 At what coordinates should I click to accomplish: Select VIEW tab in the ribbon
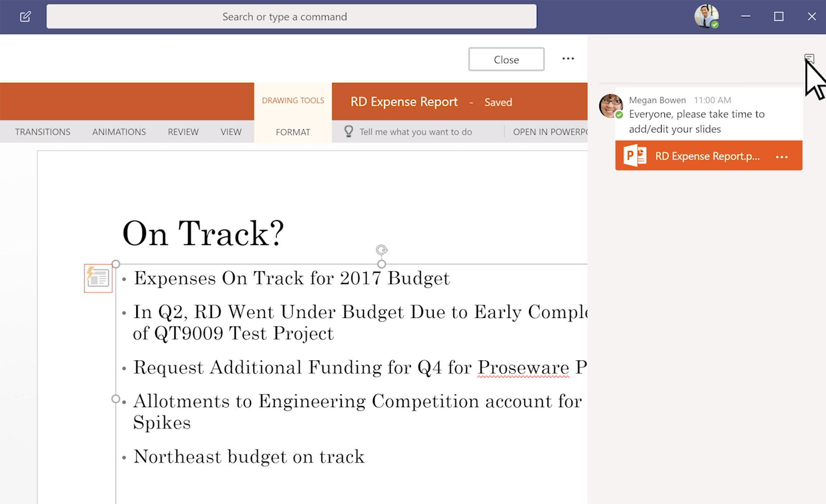[230, 131]
